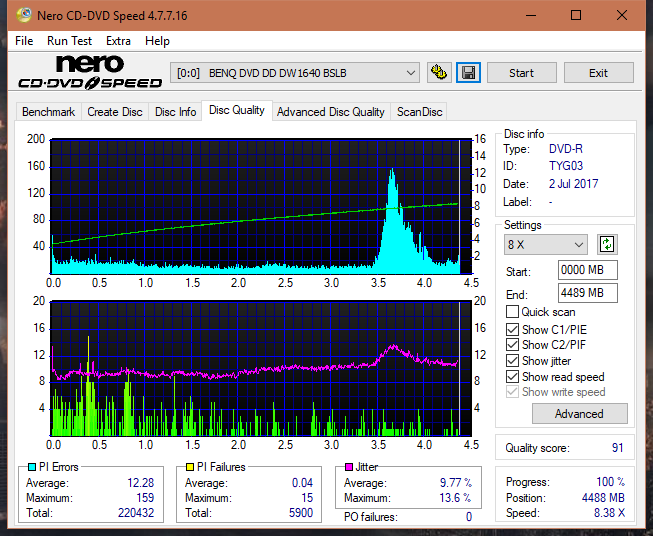This screenshot has width=653, height=536.
Task: Close the Nero CD-DVD Speed window
Action: [x=622, y=15]
